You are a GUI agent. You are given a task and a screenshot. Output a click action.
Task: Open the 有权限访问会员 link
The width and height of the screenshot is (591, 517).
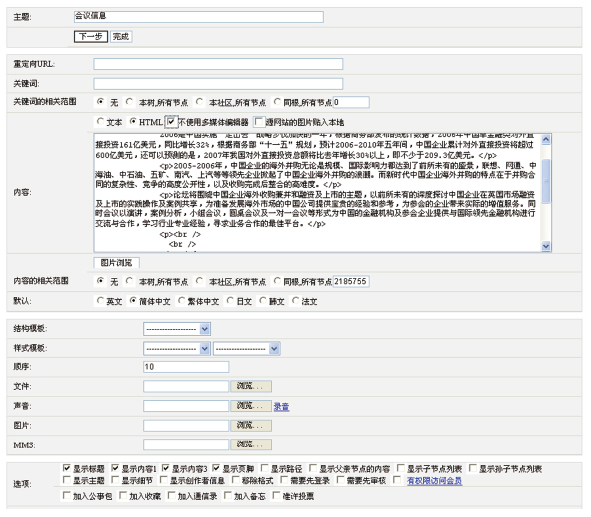434,481
